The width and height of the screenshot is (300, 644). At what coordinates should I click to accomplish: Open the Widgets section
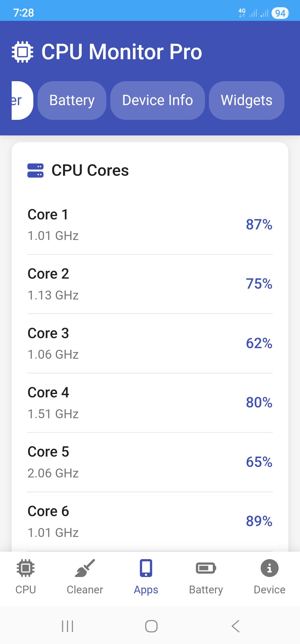pos(246,100)
